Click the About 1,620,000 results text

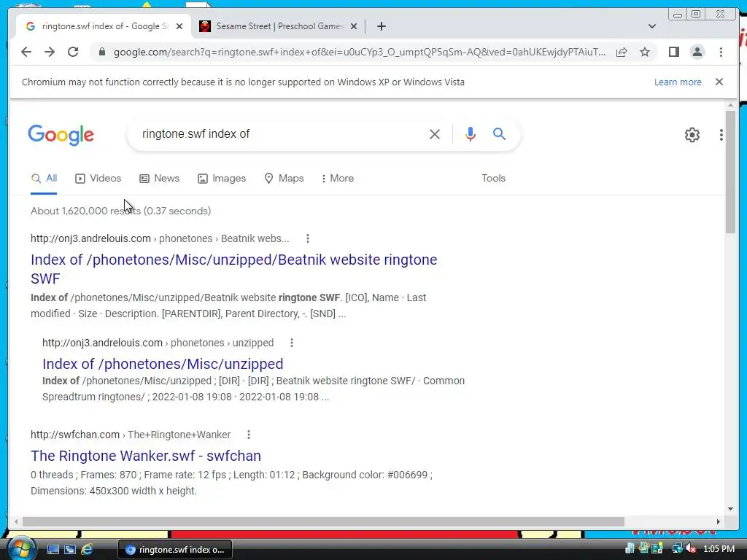[120, 211]
